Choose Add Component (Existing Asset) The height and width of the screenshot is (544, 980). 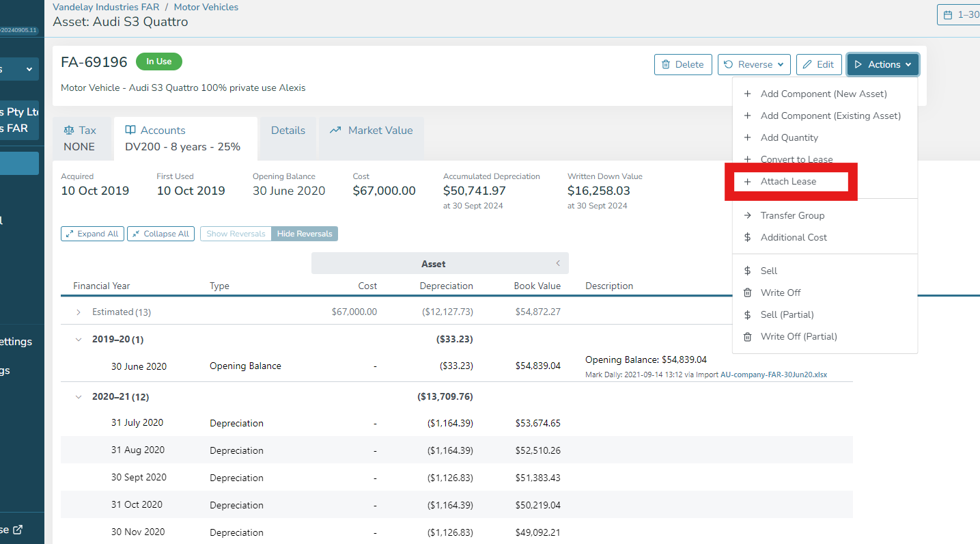(x=825, y=115)
